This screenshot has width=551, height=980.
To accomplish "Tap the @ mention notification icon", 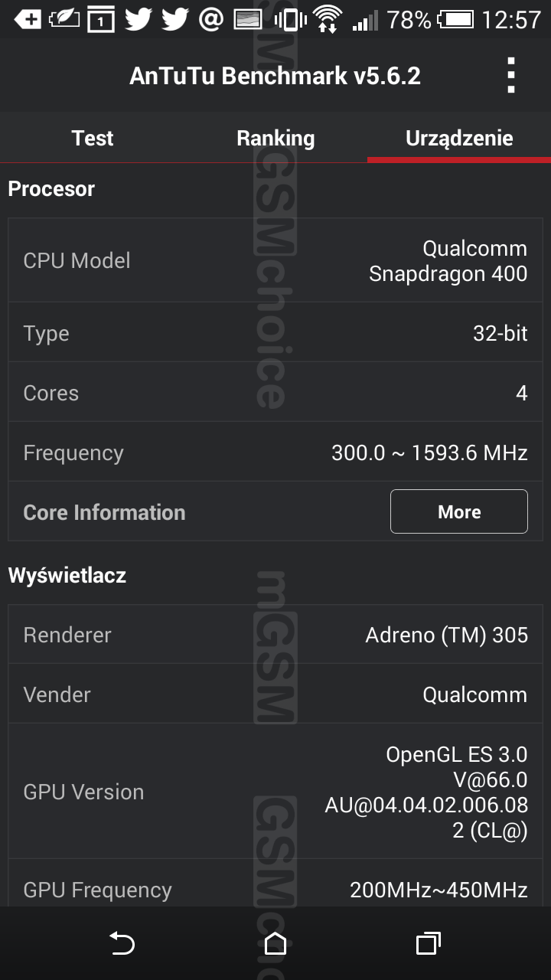I will 211,19.
